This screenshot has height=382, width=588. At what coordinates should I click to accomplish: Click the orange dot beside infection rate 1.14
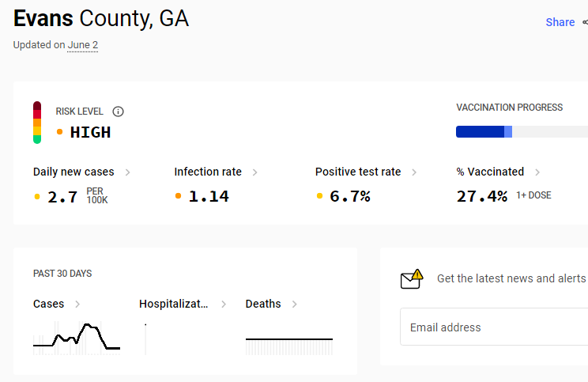pyautogui.click(x=178, y=196)
